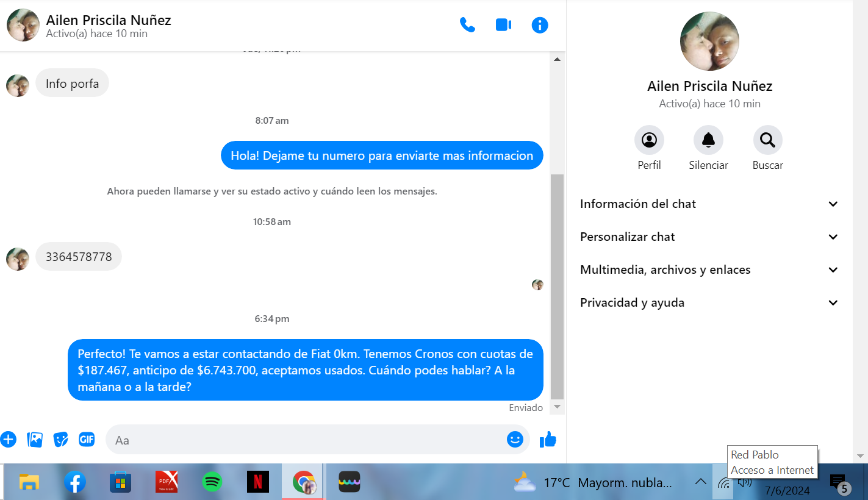Open Netflix from the taskbar
Viewport: 868px width, 500px height.
[258, 482]
